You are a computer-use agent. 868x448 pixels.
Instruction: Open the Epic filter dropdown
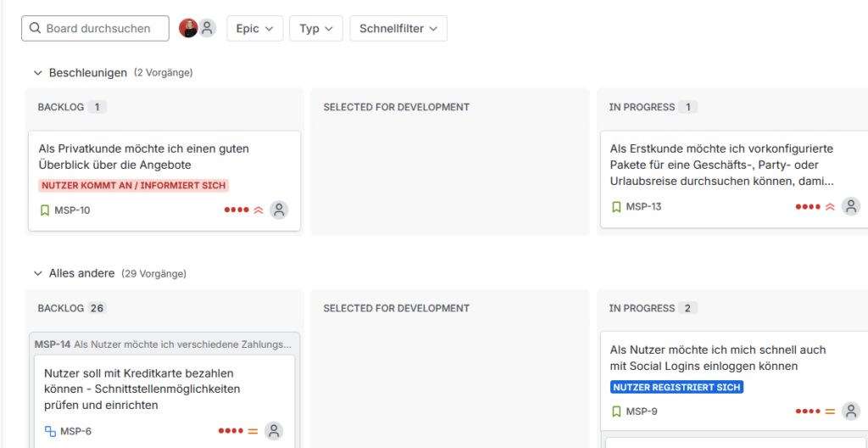(x=253, y=28)
